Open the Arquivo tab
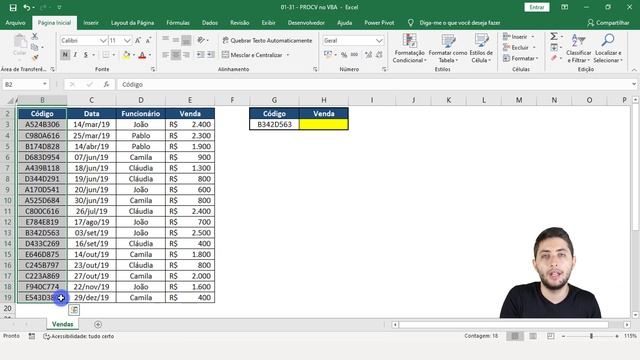This screenshot has height=360, width=640. tap(16, 23)
